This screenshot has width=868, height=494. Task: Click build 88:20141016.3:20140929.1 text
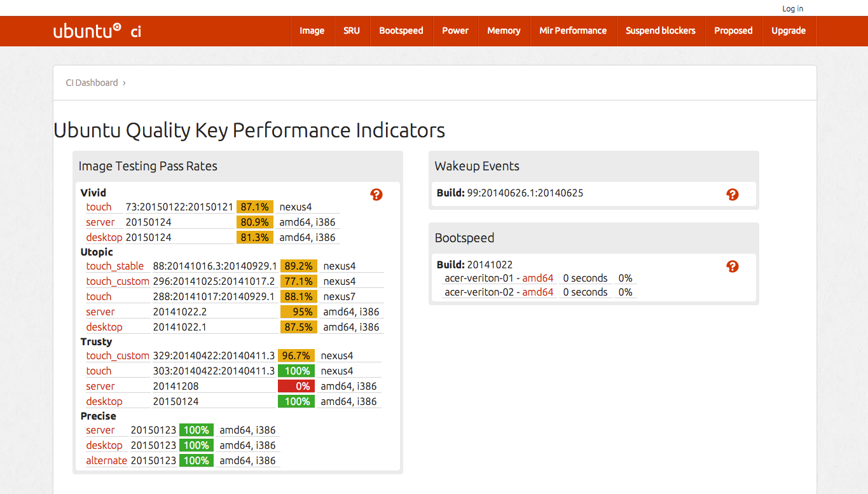215,266
